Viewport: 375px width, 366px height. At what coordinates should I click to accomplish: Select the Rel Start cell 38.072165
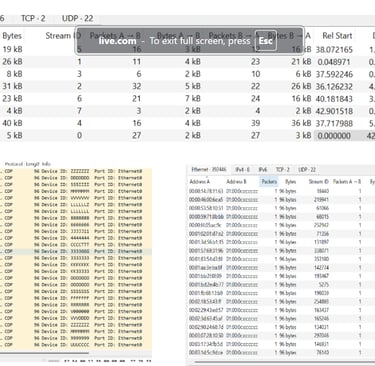pyautogui.click(x=334, y=50)
